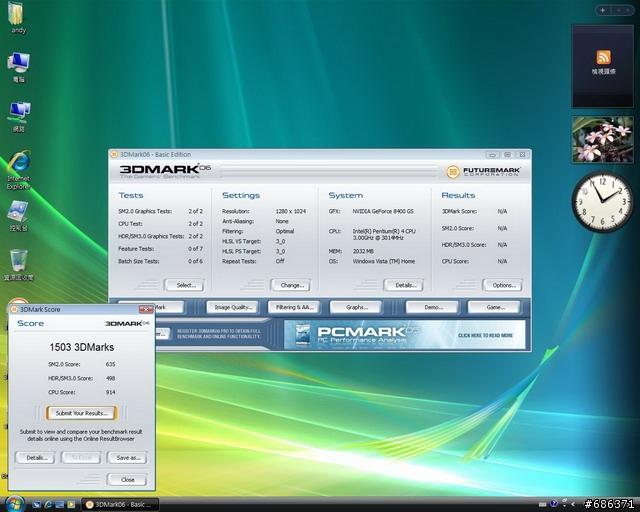640x512 pixels.
Task: Click the Futuremark Corporation logo
Action: (483, 171)
